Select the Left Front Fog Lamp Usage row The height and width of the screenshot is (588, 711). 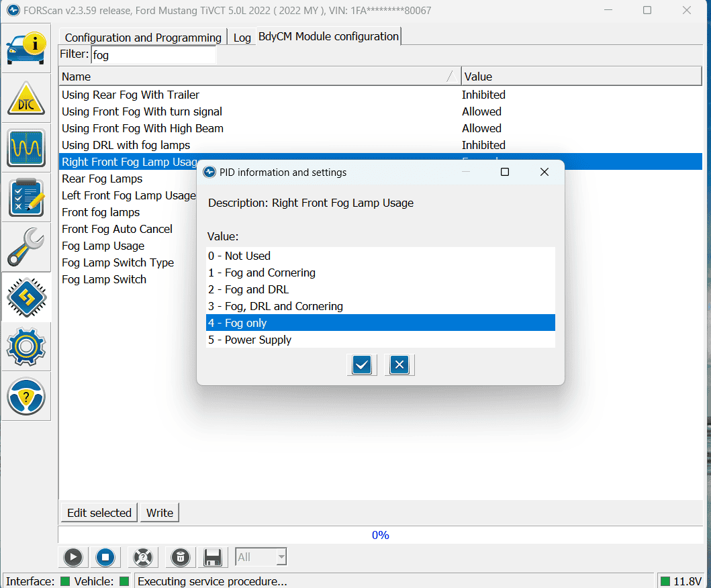tap(128, 195)
